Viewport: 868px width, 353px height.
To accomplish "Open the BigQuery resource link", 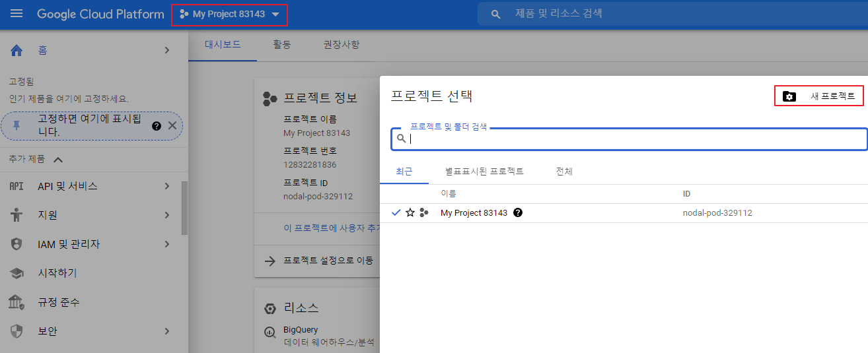I will (301, 329).
